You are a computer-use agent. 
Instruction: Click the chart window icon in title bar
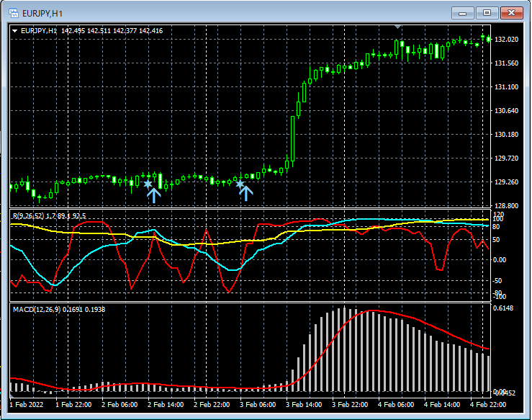[13, 12]
